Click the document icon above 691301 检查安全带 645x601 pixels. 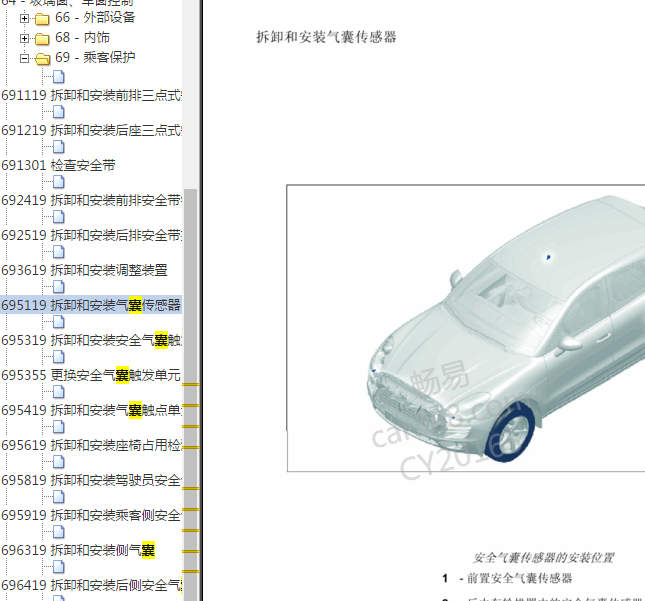(x=59, y=147)
